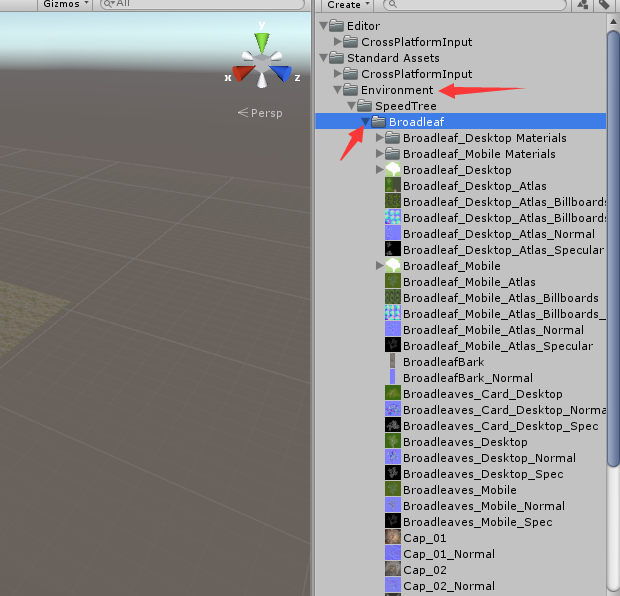Click Broadleaves_Mobile_Spec texture icon

[393, 521]
